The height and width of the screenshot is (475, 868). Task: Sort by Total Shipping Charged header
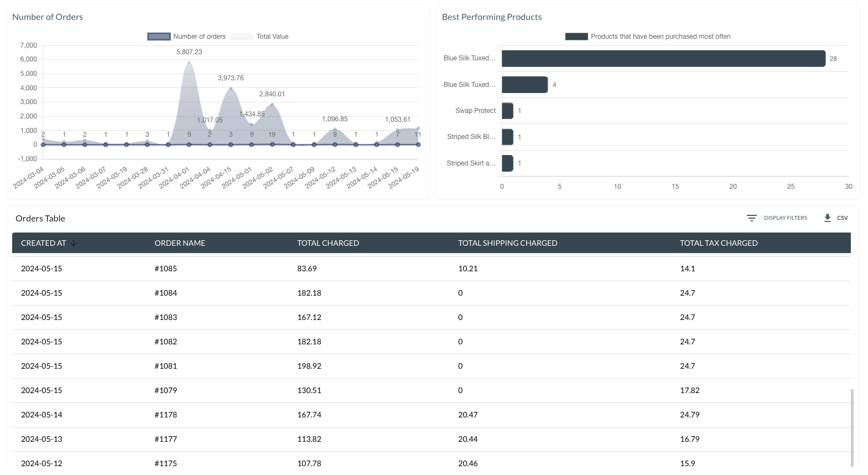tap(507, 243)
